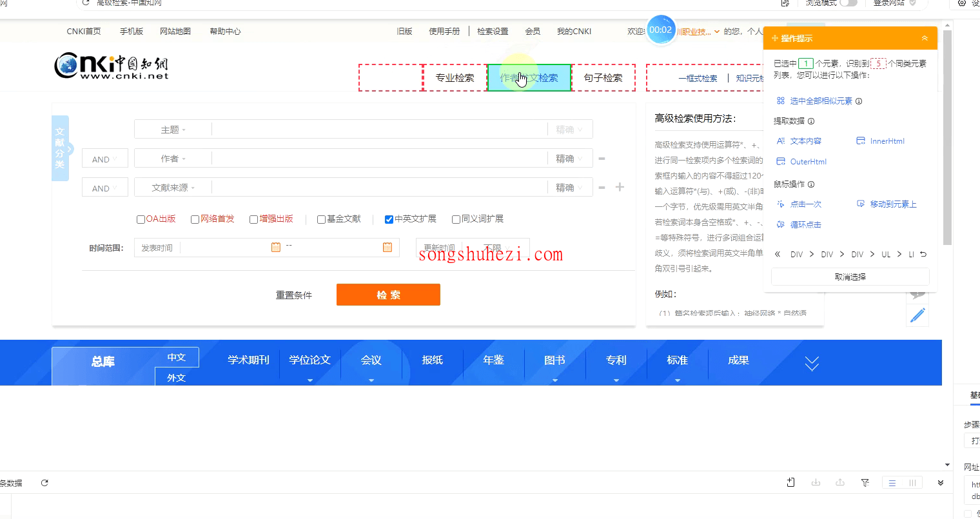
Task: Click the download icon in data toolbar
Action: (x=816, y=482)
